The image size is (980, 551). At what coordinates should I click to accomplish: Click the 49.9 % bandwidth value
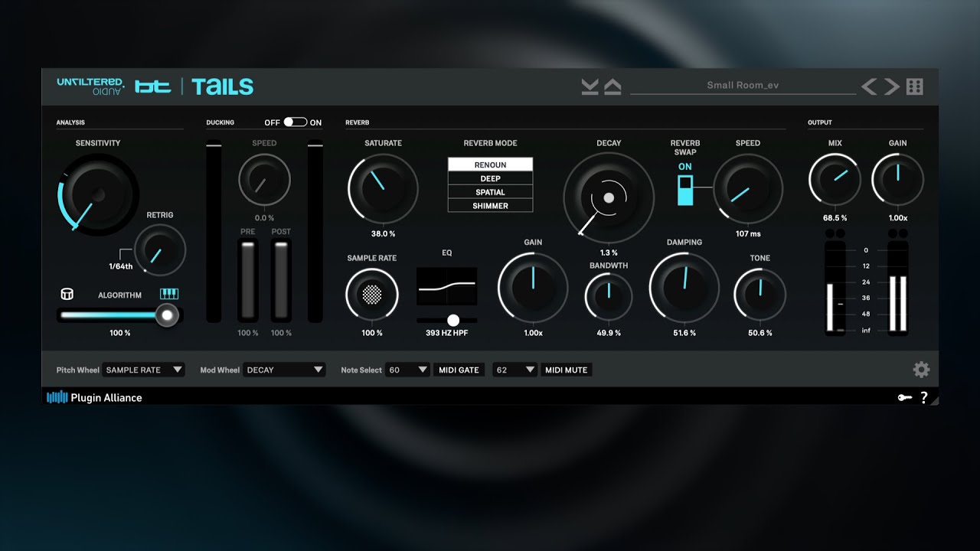coord(609,333)
